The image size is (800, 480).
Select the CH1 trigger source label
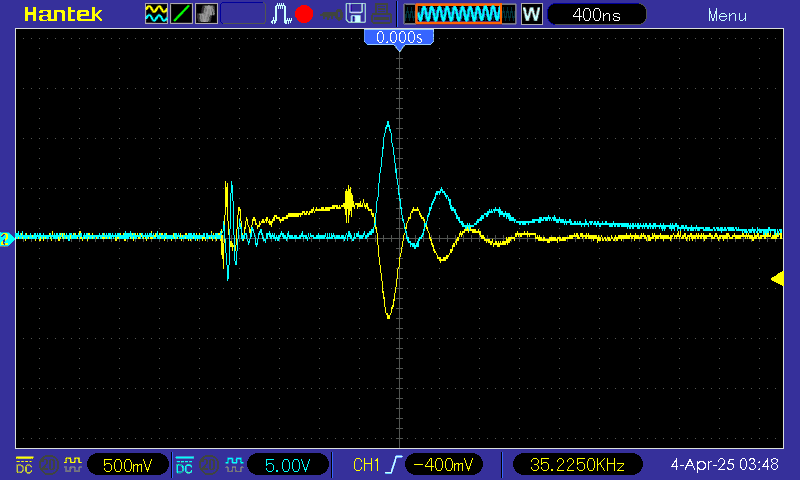[x=367, y=465]
